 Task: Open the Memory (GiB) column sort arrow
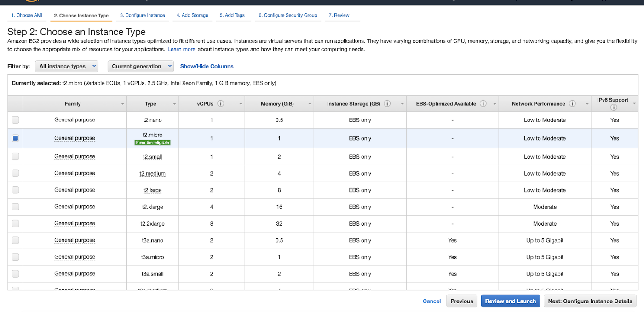pos(310,104)
